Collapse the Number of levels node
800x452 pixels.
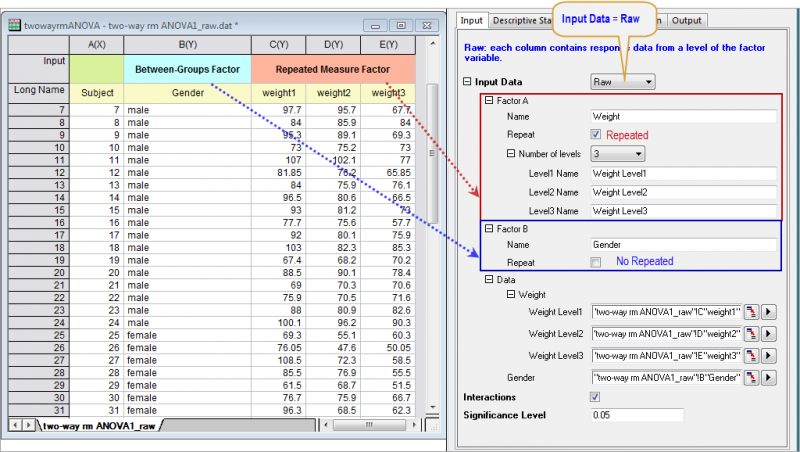(x=511, y=153)
